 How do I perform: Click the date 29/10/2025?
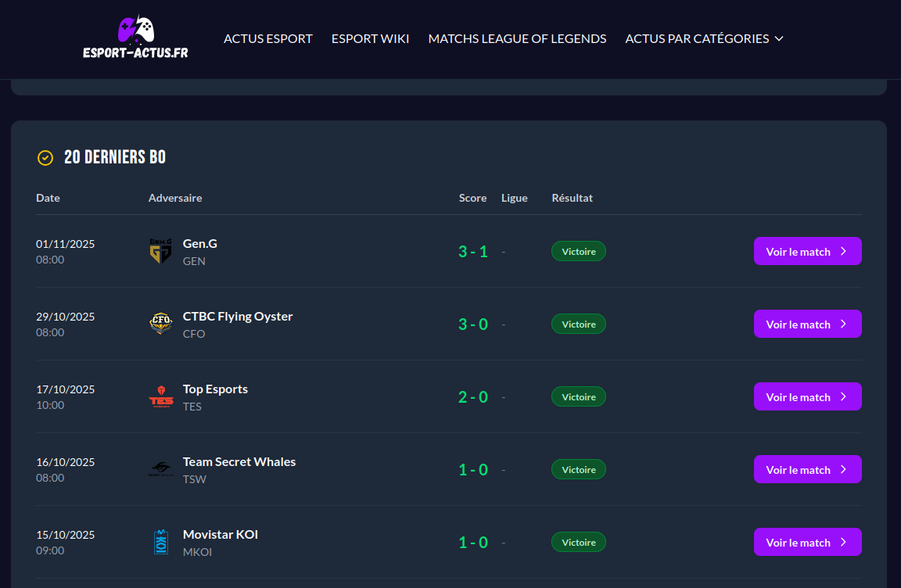66,317
